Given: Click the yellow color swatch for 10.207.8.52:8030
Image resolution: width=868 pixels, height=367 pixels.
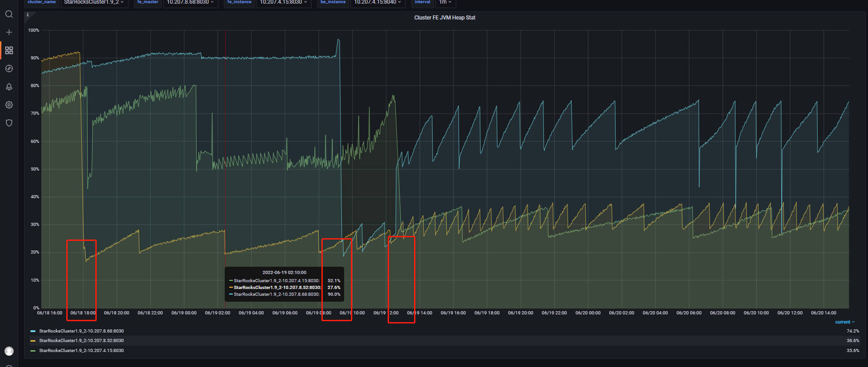Looking at the screenshot, I should (x=33, y=341).
